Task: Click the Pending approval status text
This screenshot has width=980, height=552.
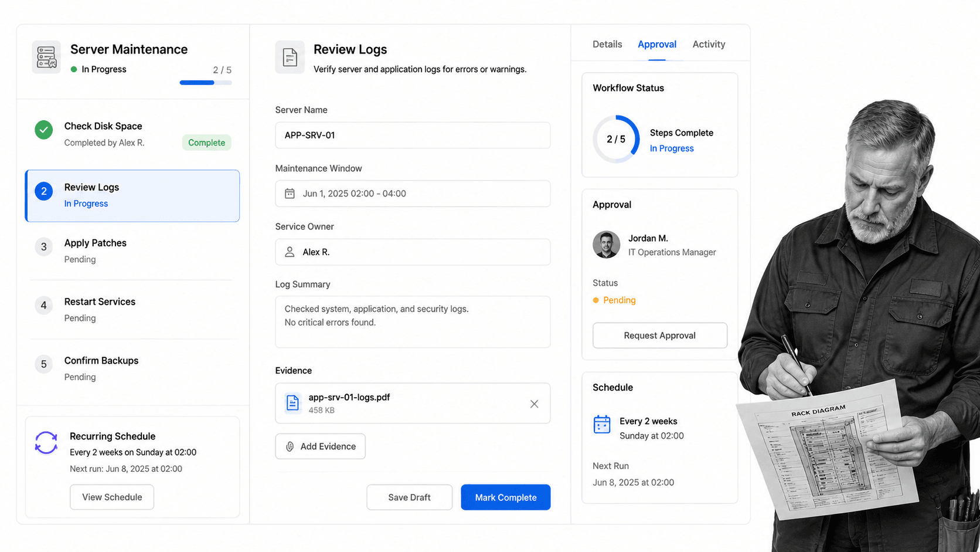Action: 620,300
